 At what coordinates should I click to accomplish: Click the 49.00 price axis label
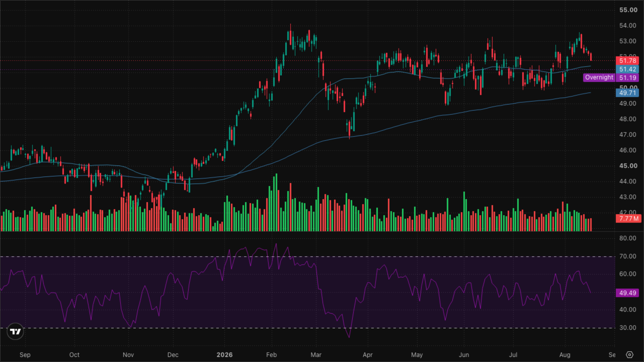(x=628, y=103)
